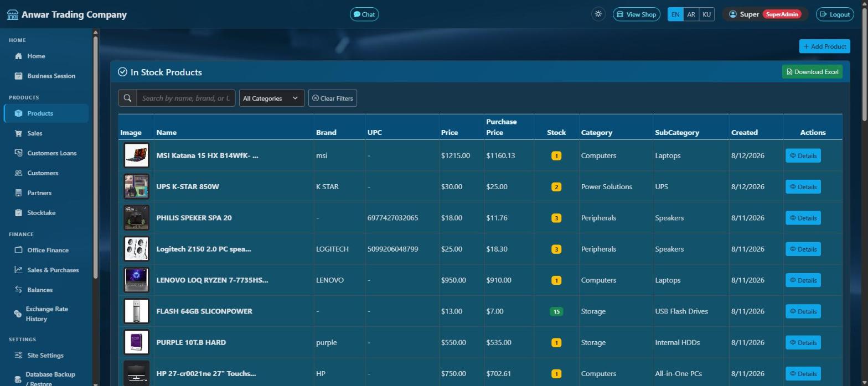
Task: Switch language to EN
Action: tap(675, 14)
